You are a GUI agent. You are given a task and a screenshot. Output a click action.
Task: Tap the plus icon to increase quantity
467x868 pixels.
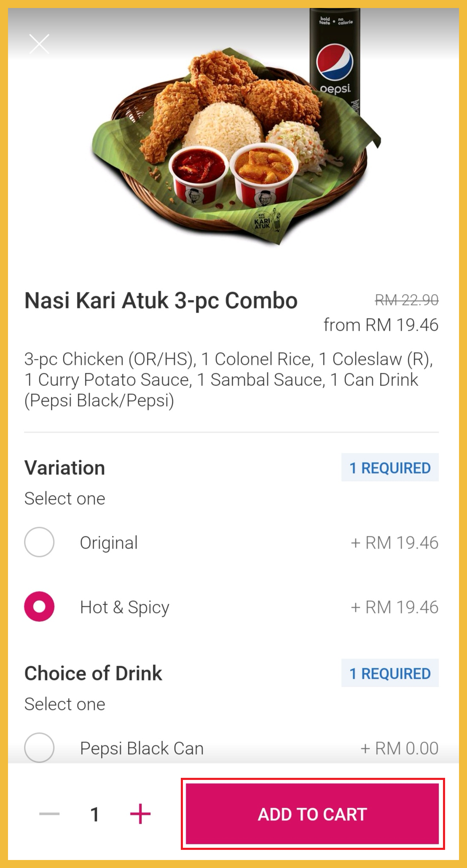coord(140,814)
